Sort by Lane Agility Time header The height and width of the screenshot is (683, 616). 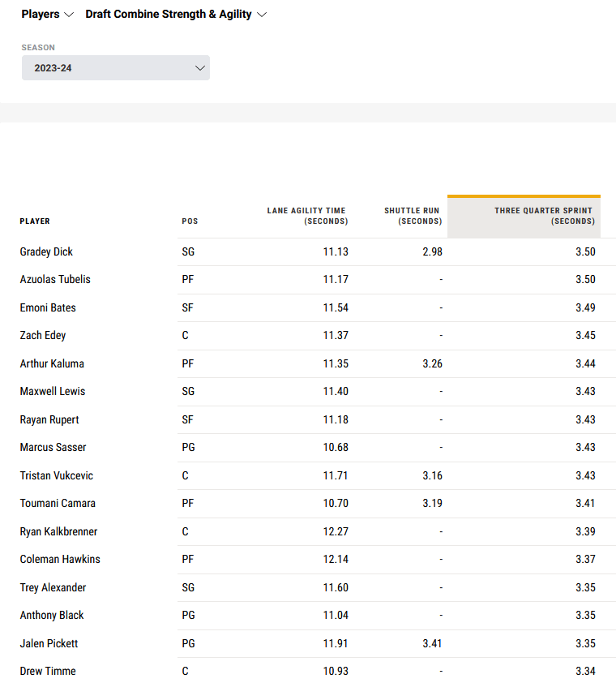pyautogui.click(x=307, y=216)
